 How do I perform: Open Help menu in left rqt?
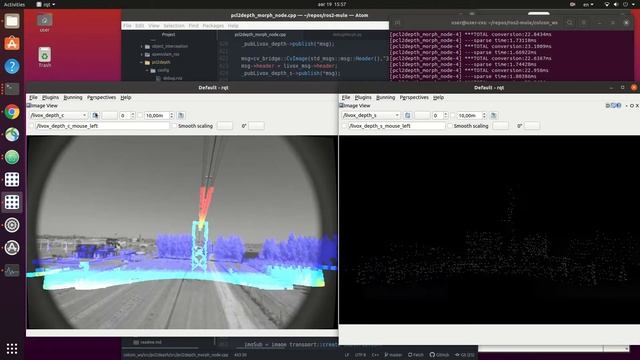tap(126, 98)
